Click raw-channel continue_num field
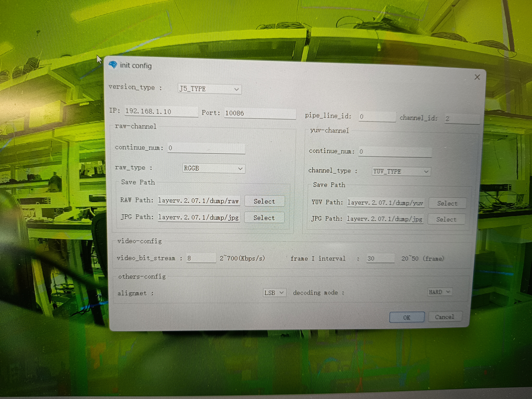 206,148
